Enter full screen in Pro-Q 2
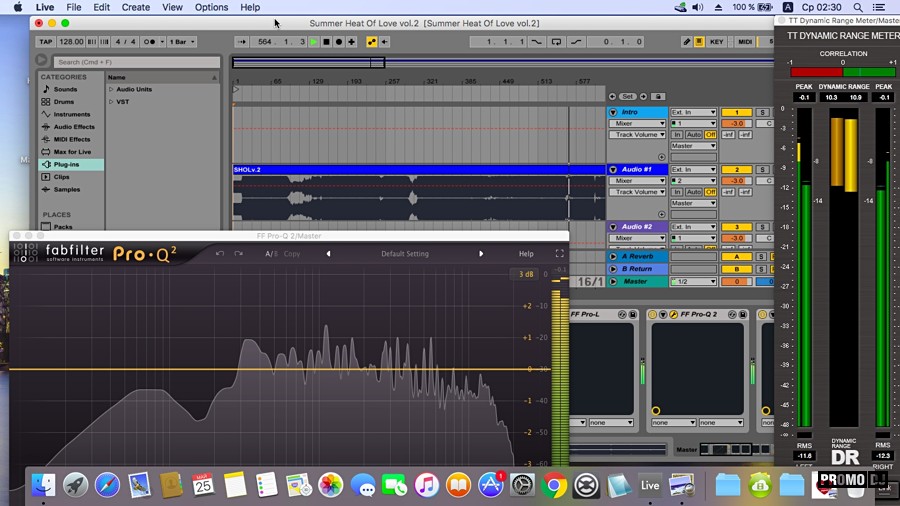 (x=559, y=254)
